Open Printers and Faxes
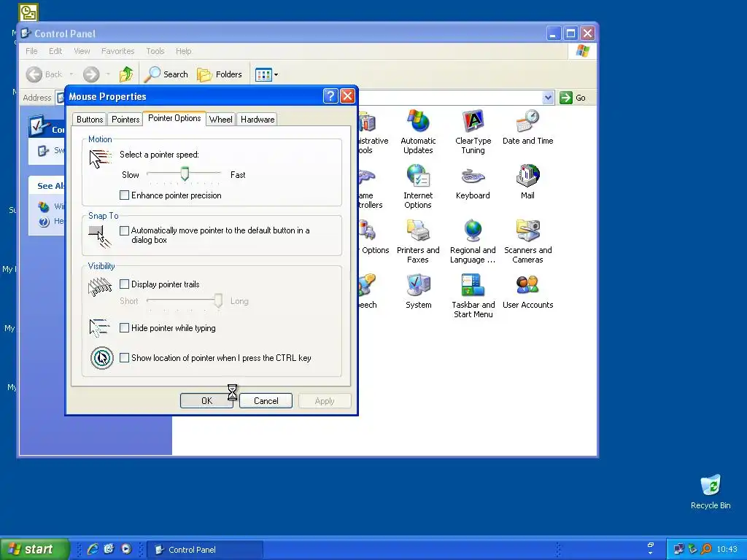 418,241
